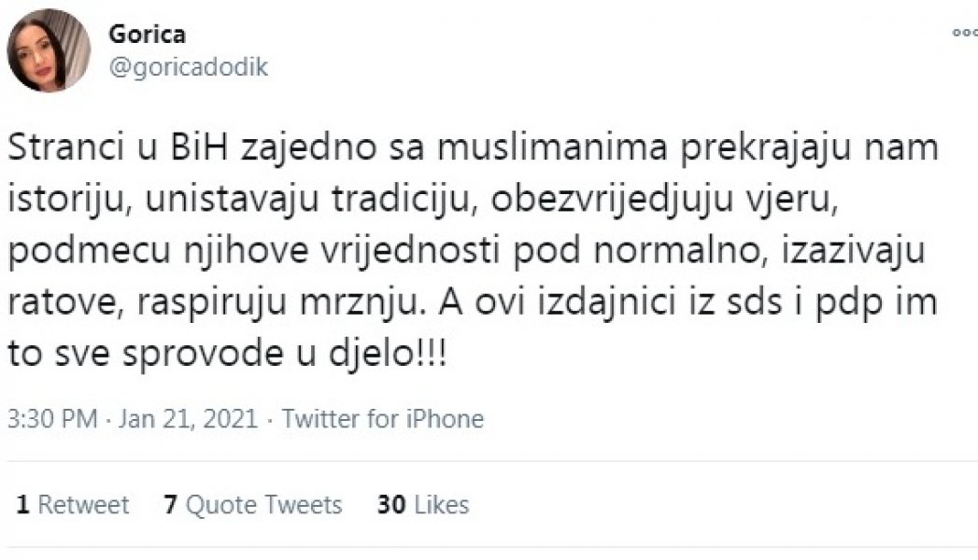Open the profile via @goricadodik handle
Viewport: 978px width, 560px height.
187,66
